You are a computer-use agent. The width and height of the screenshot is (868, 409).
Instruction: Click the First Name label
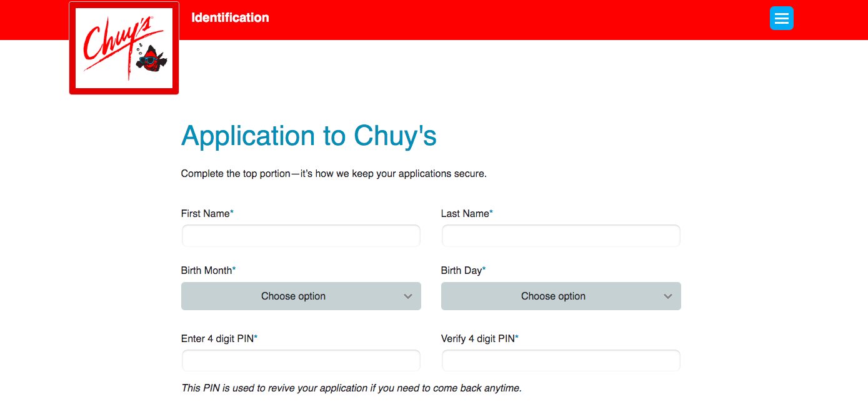pos(206,214)
